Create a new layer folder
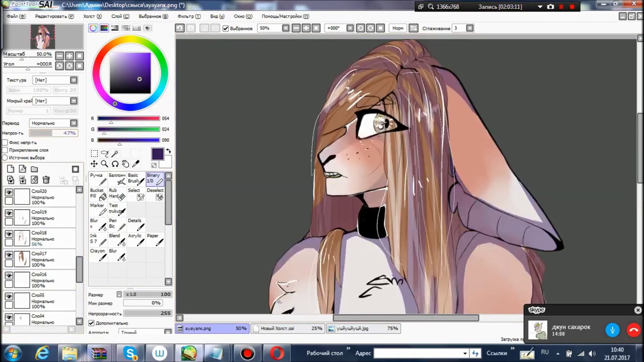Screen dimensions: 644x362 [x=34, y=169]
